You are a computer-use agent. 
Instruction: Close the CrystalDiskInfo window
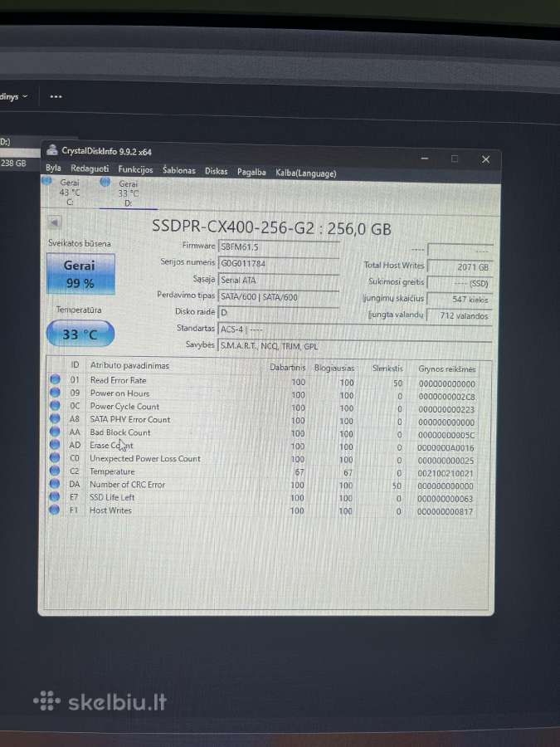click(x=485, y=159)
